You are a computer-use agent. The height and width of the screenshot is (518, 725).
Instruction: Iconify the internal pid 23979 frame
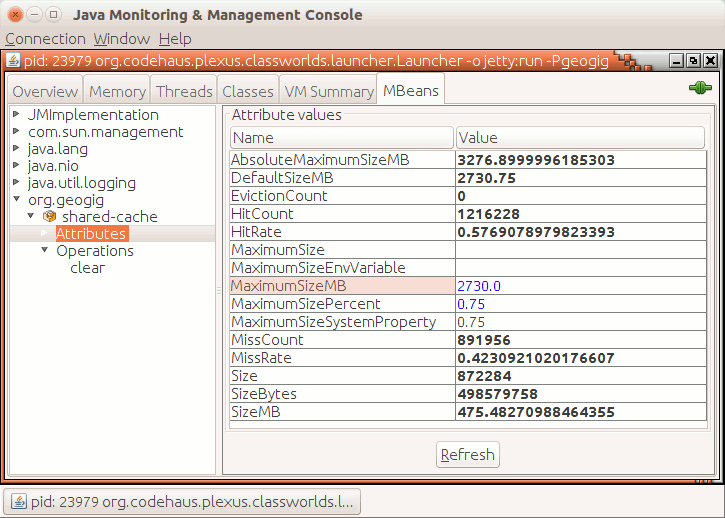(x=676, y=61)
